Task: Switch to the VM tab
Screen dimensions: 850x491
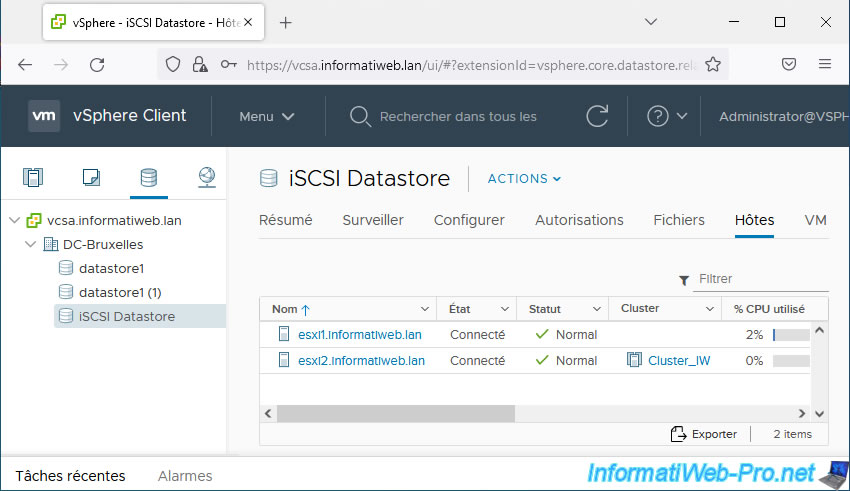Action: [815, 220]
